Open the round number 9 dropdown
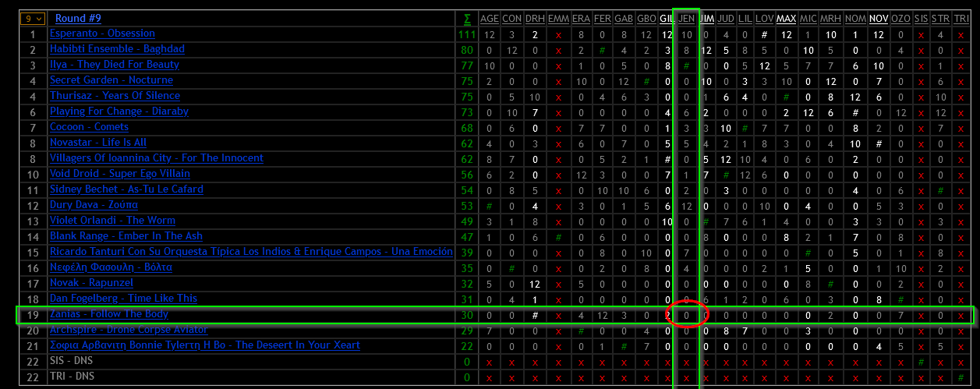The height and width of the screenshot is (389, 980). (x=32, y=18)
